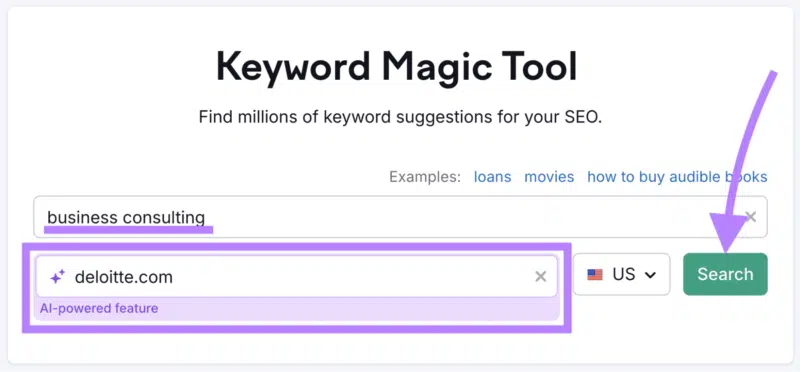The image size is (800, 372).
Task: Select the loans example keyword
Action: point(492,177)
